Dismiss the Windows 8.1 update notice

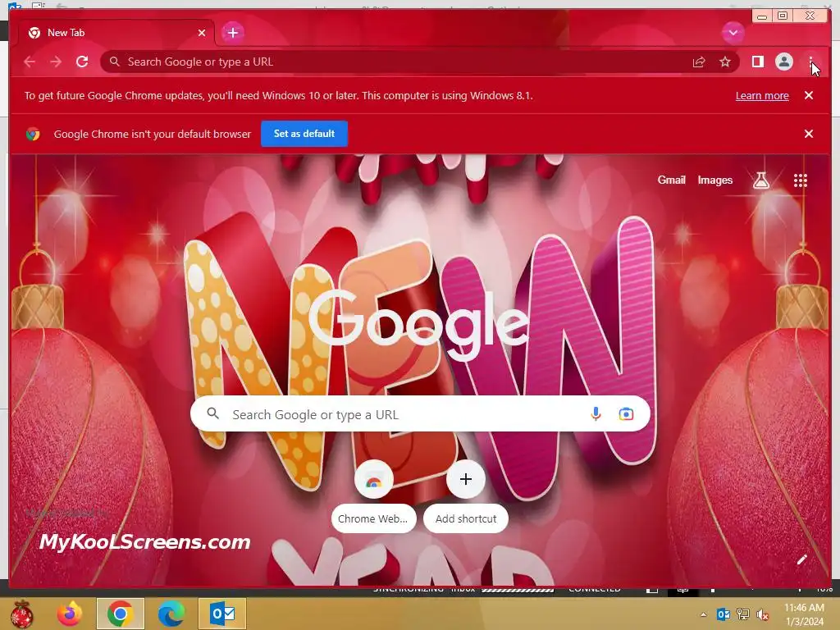coord(809,95)
